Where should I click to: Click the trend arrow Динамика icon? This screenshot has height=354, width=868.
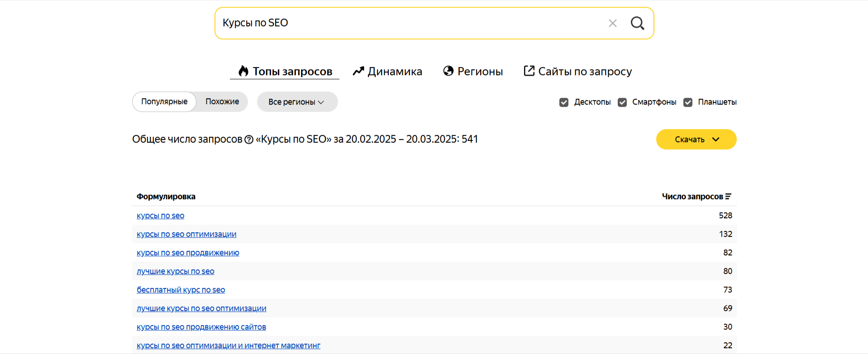pos(358,71)
